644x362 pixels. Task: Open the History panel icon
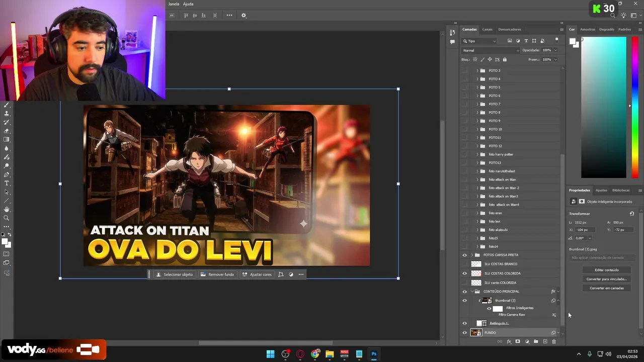tap(452, 33)
